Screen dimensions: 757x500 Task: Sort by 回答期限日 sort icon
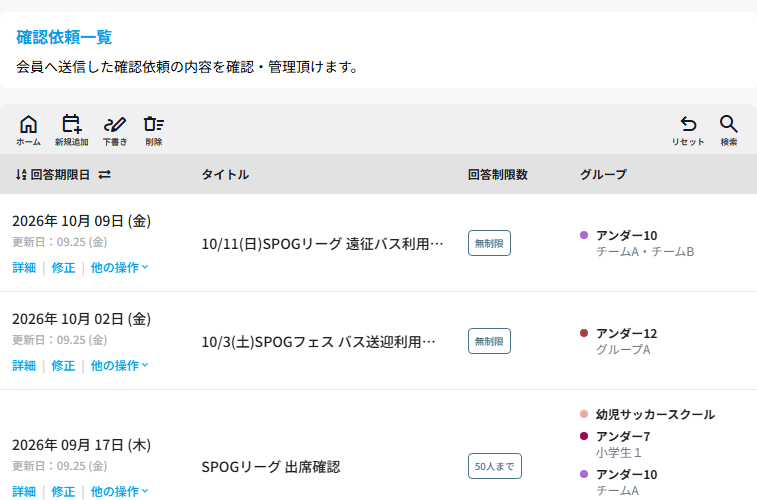[x=21, y=175]
